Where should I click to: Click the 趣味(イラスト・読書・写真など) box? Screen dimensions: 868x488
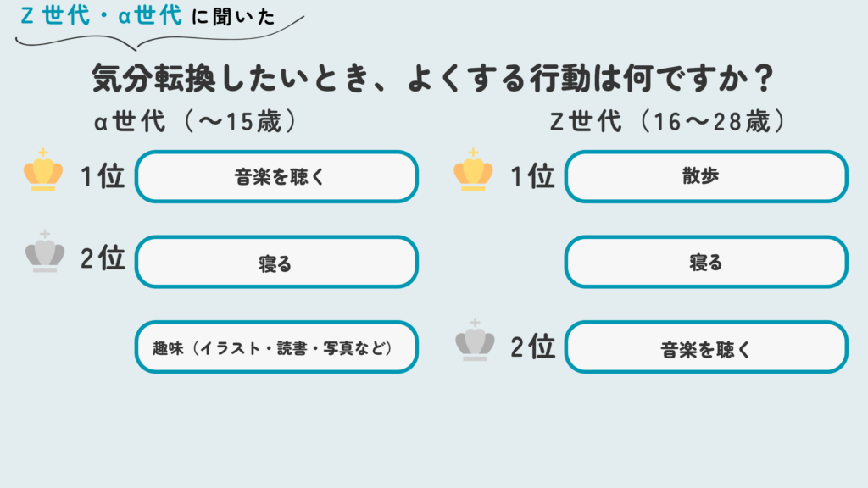coord(276,347)
